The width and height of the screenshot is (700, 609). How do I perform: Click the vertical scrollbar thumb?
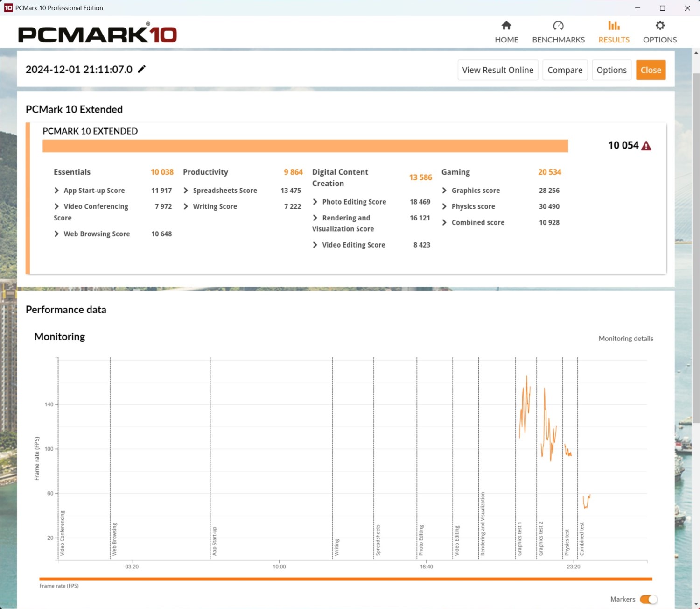696,248
